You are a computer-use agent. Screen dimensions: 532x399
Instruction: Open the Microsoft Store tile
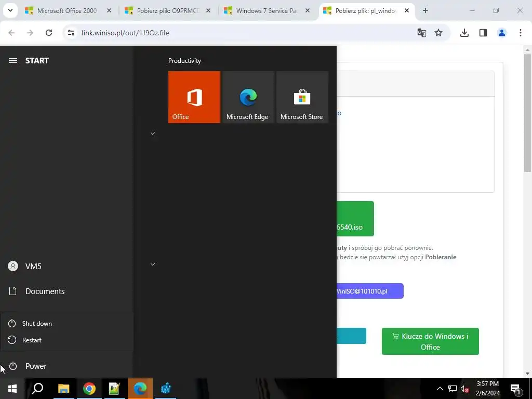tap(302, 97)
